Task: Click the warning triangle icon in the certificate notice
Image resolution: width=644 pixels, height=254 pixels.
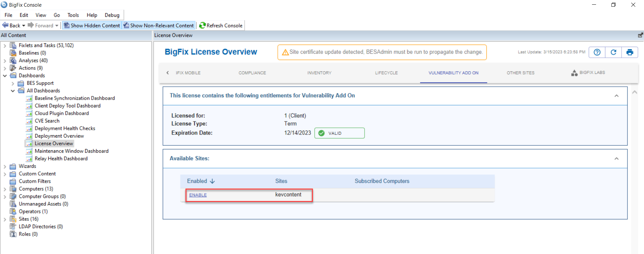Action: 285,52
